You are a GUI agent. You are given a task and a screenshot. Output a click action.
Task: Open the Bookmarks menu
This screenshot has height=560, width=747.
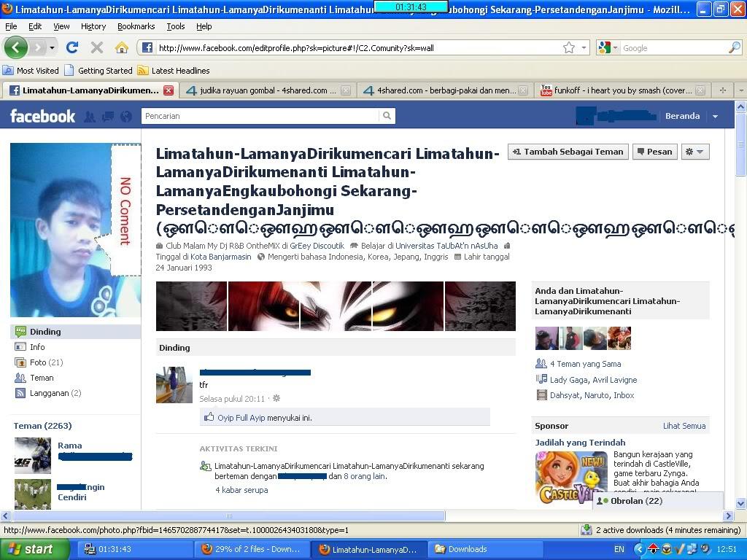tap(136, 26)
